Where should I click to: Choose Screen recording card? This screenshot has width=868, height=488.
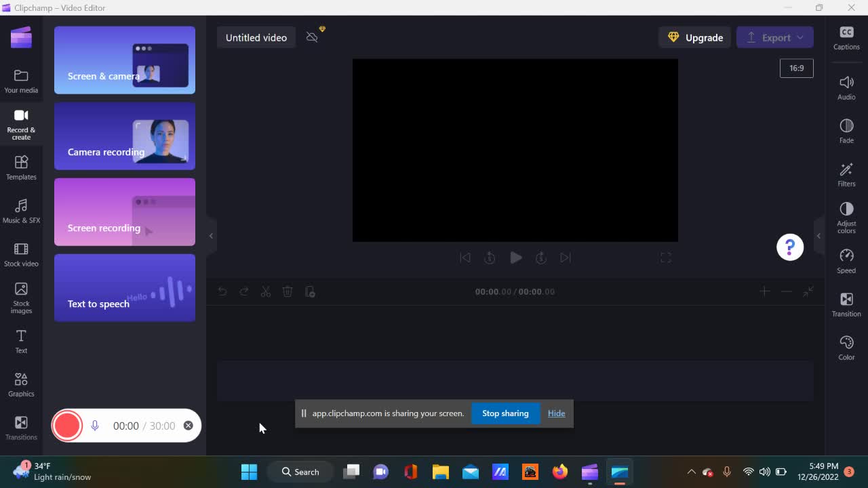click(125, 212)
